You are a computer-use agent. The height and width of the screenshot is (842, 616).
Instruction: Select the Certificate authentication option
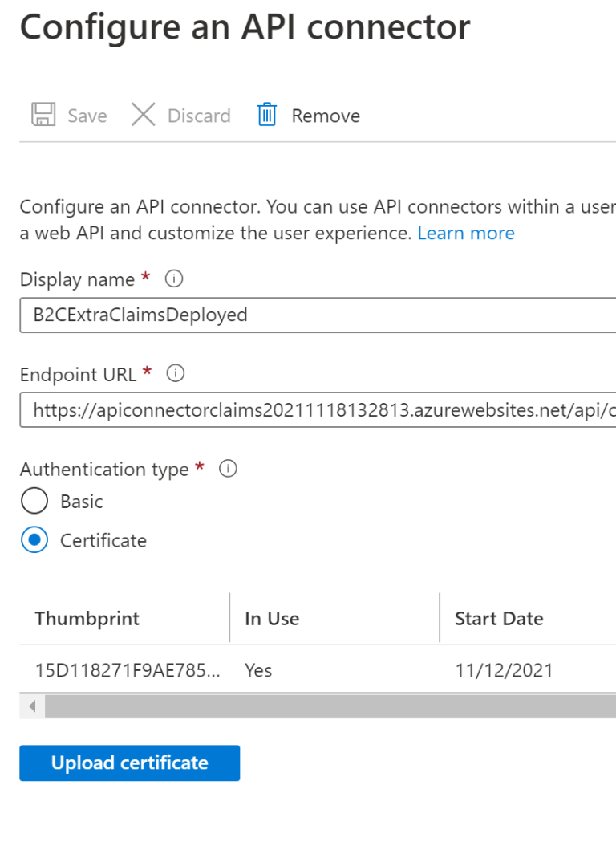(34, 539)
